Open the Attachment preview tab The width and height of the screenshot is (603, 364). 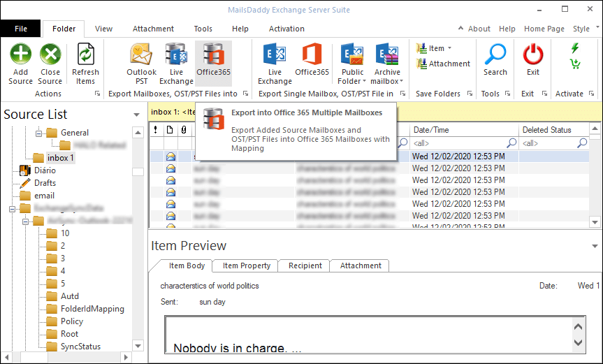361,265
